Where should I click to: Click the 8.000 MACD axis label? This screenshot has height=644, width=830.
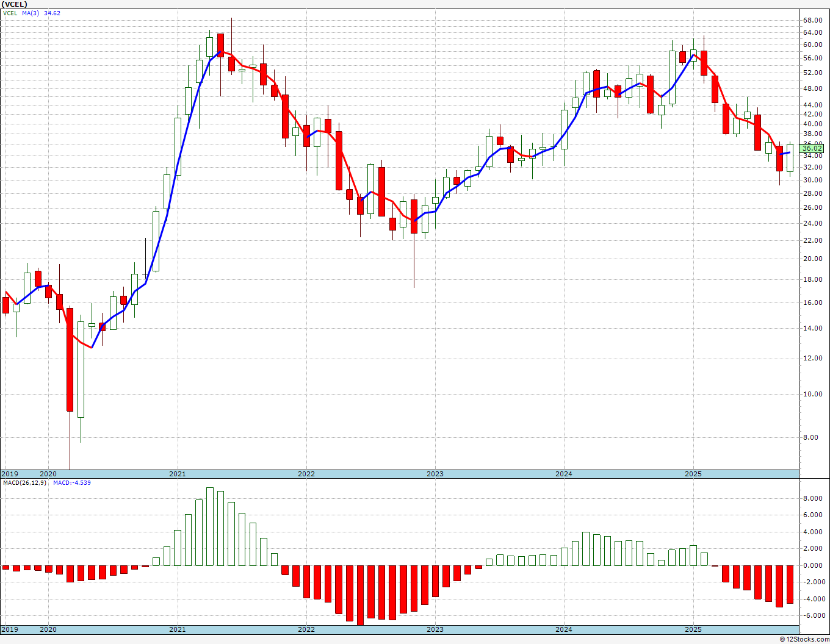813,498
